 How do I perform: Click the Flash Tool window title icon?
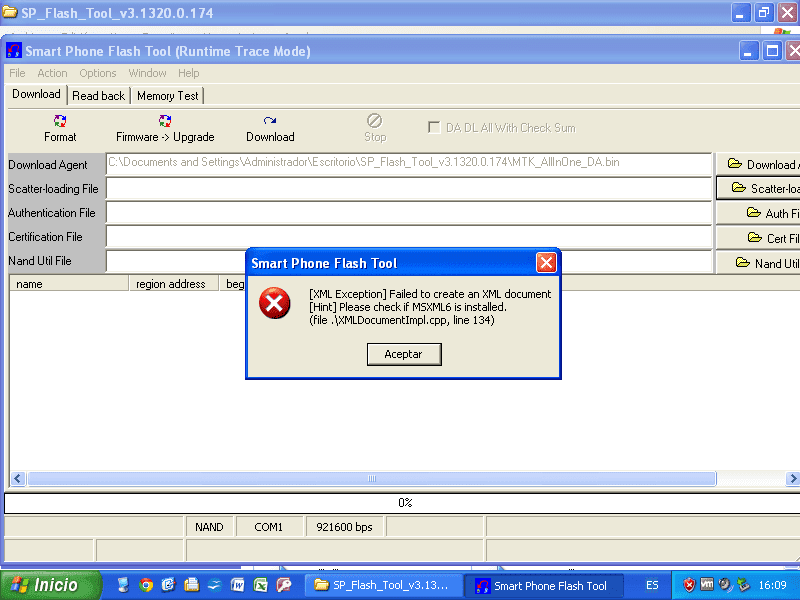click(14, 51)
